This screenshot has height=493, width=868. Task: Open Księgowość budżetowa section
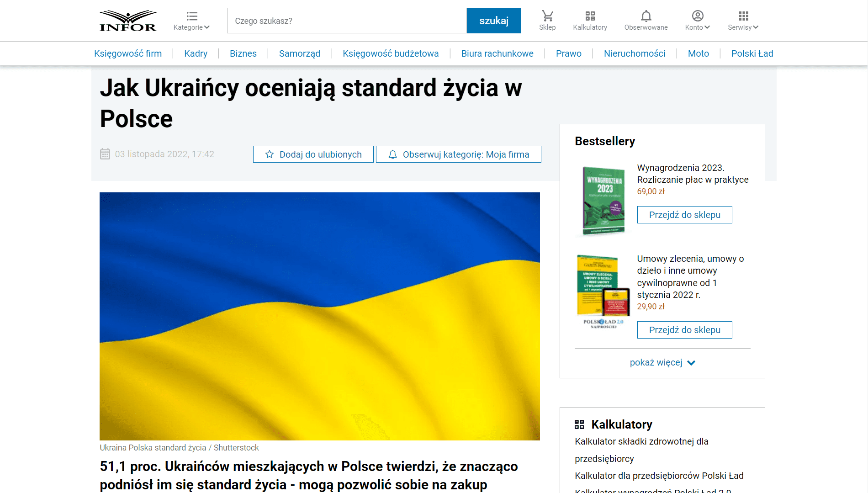point(391,53)
